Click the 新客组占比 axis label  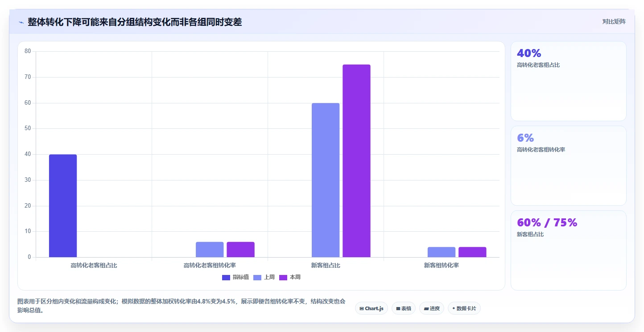click(326, 266)
